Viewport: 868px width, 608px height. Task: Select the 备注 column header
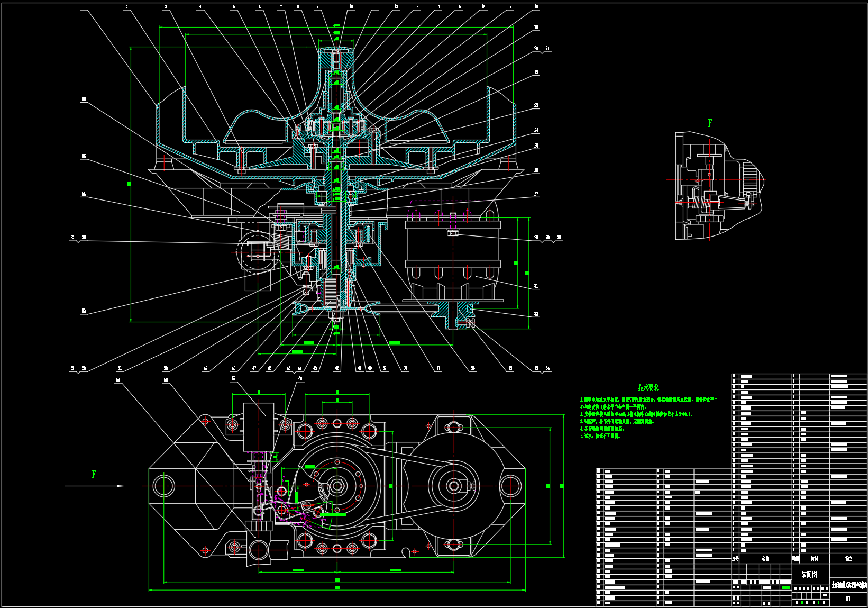tap(848, 559)
